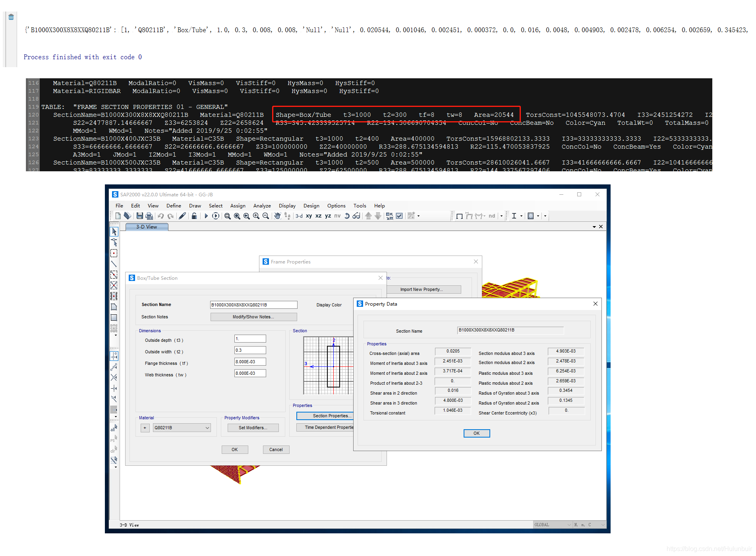The width and height of the screenshot is (756, 556).
Task: Click the trash icon in console gutter
Action: click(x=11, y=17)
